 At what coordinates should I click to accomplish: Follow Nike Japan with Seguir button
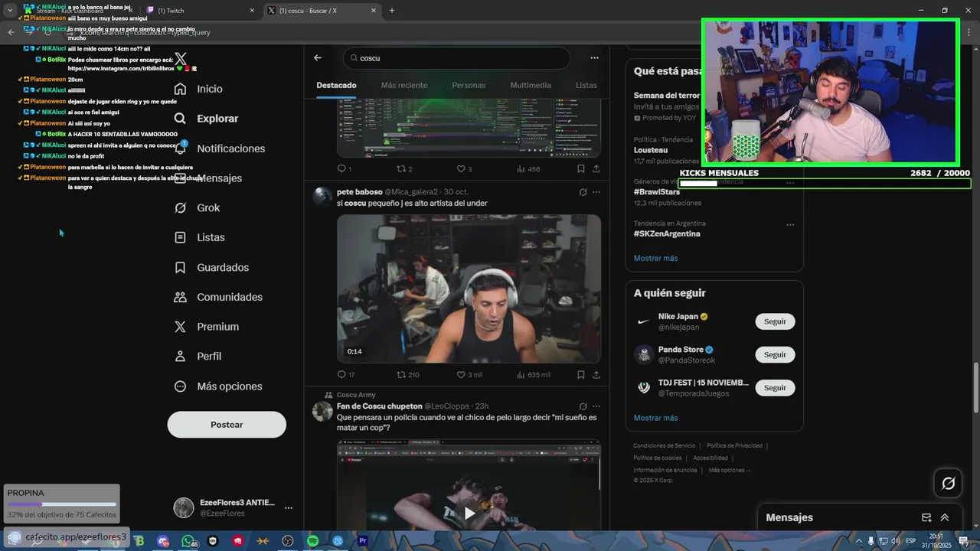pos(775,321)
